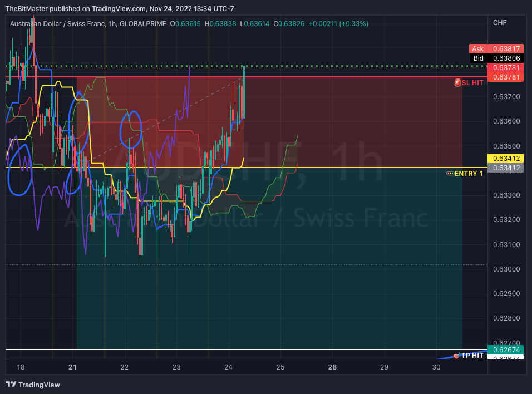532x394 pixels.
Task: Click date 30 on time axis
Action: pos(436,367)
